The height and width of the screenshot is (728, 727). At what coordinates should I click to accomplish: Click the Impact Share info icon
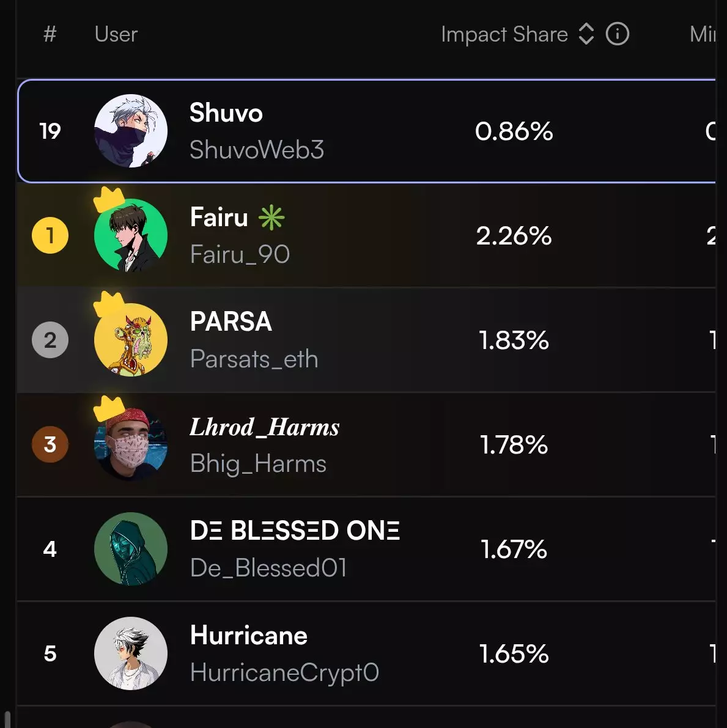click(617, 34)
